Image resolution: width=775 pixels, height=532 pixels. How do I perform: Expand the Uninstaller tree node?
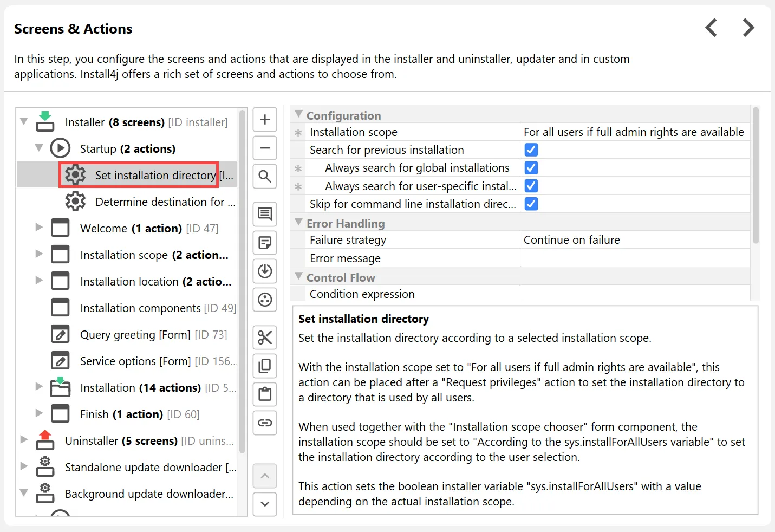click(x=24, y=440)
